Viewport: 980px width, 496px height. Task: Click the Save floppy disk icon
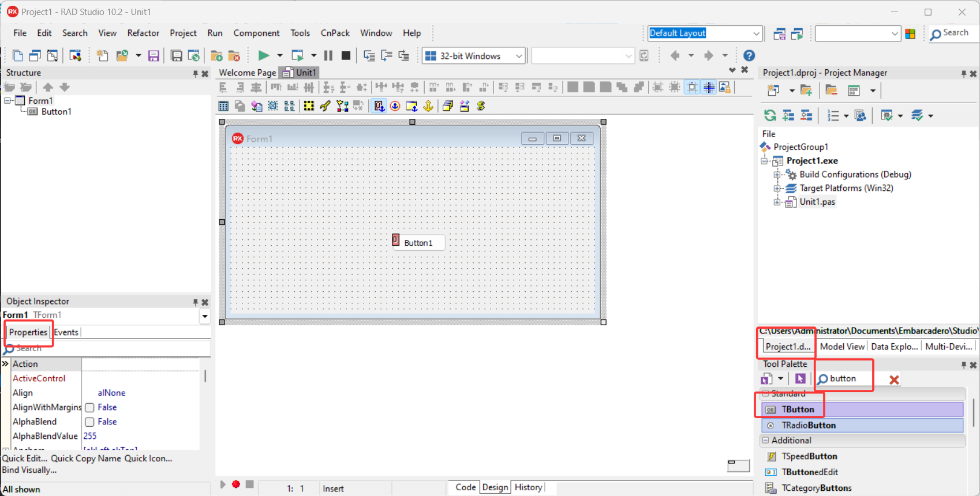coord(154,55)
